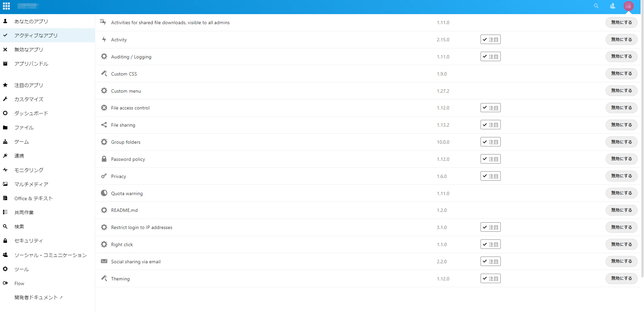The height and width of the screenshot is (316, 644).
Task: Click the search magnifier icon in header
Action: [596, 6]
